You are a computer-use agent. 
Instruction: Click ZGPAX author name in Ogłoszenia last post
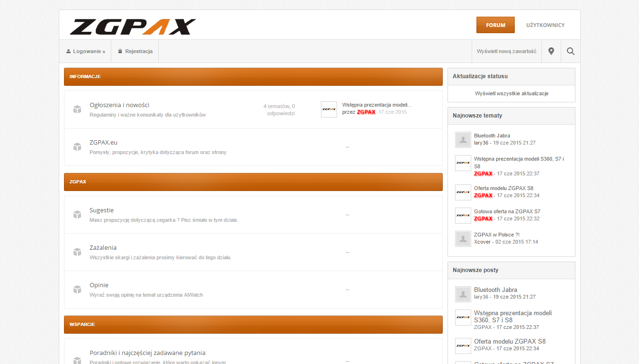point(366,112)
